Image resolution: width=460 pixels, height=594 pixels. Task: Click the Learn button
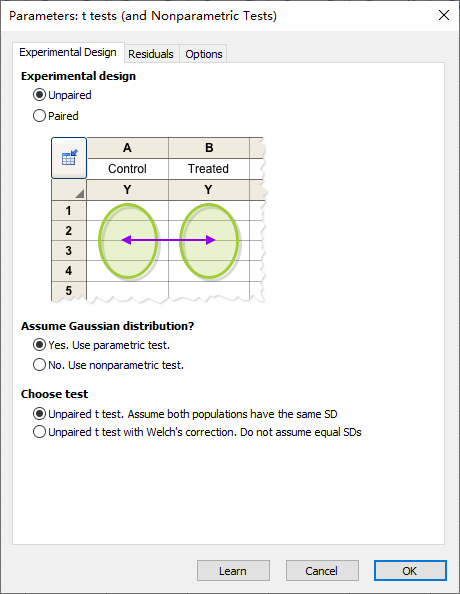pos(233,571)
